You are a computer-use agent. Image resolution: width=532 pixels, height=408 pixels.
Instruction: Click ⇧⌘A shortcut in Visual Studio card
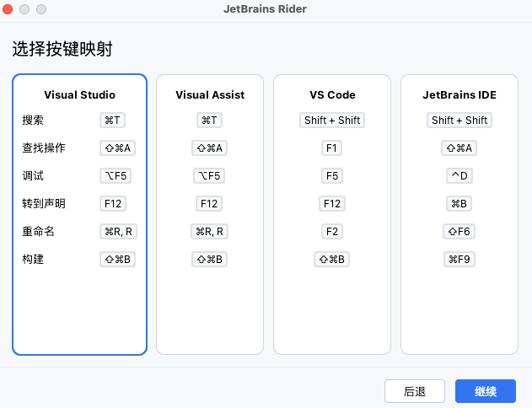117,148
